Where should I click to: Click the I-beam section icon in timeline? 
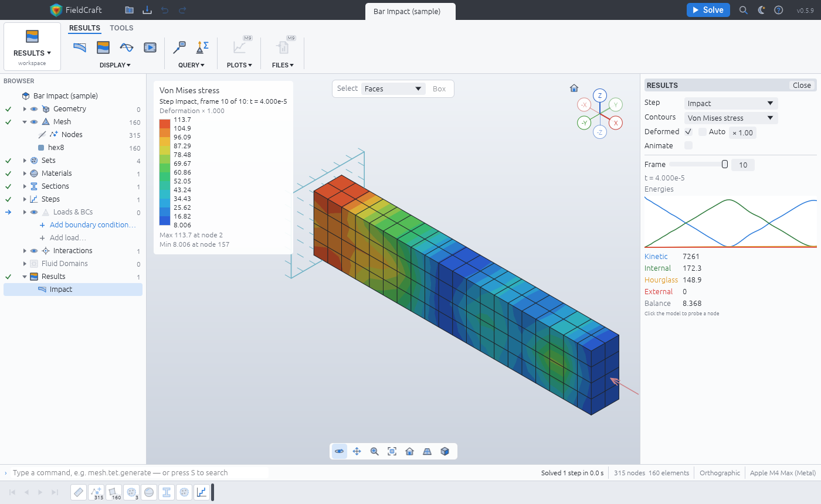coord(167,492)
